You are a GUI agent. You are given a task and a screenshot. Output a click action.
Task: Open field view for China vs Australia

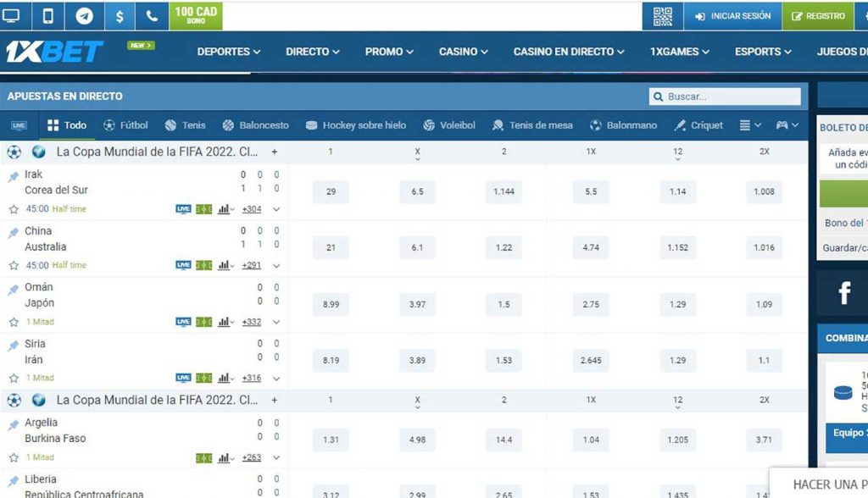click(203, 266)
